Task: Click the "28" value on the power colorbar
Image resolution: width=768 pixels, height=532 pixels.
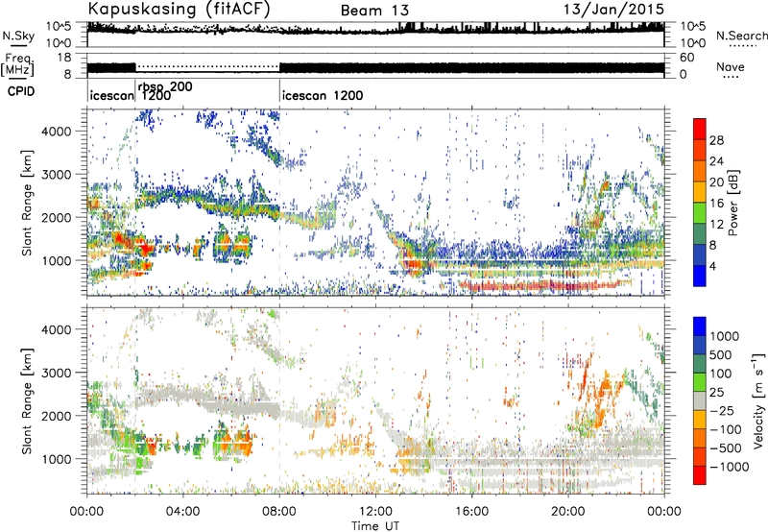Action: click(716, 140)
